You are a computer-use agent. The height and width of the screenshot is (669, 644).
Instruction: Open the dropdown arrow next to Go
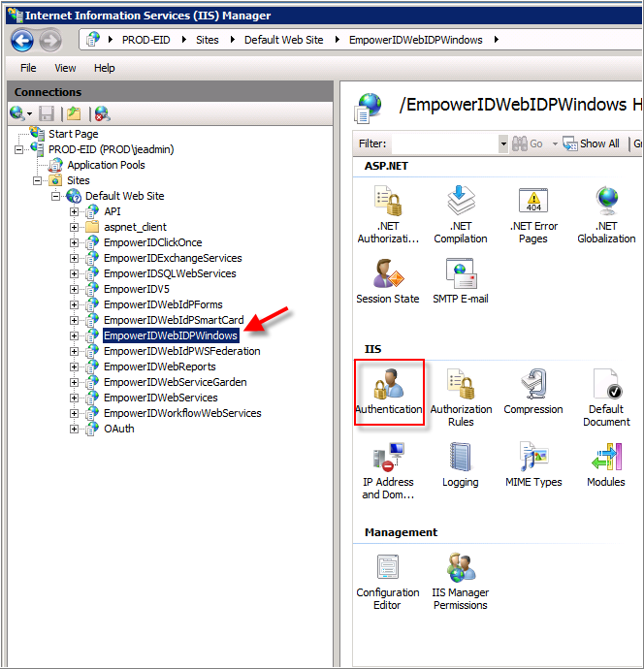(x=555, y=143)
